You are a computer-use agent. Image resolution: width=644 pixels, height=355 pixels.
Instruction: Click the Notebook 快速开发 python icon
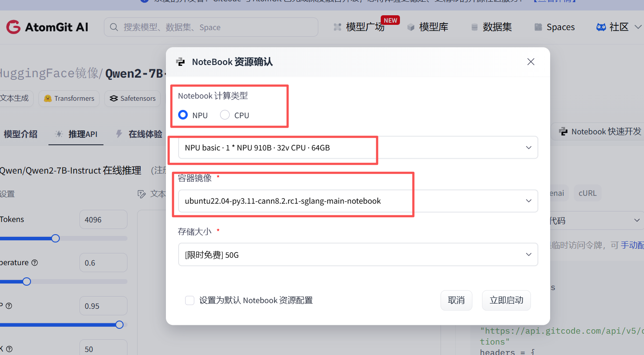pyautogui.click(x=564, y=132)
